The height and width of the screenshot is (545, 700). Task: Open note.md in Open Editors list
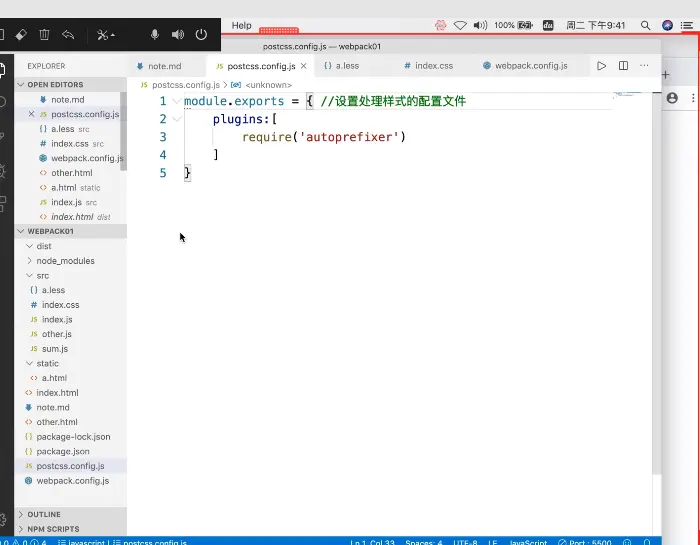point(67,100)
